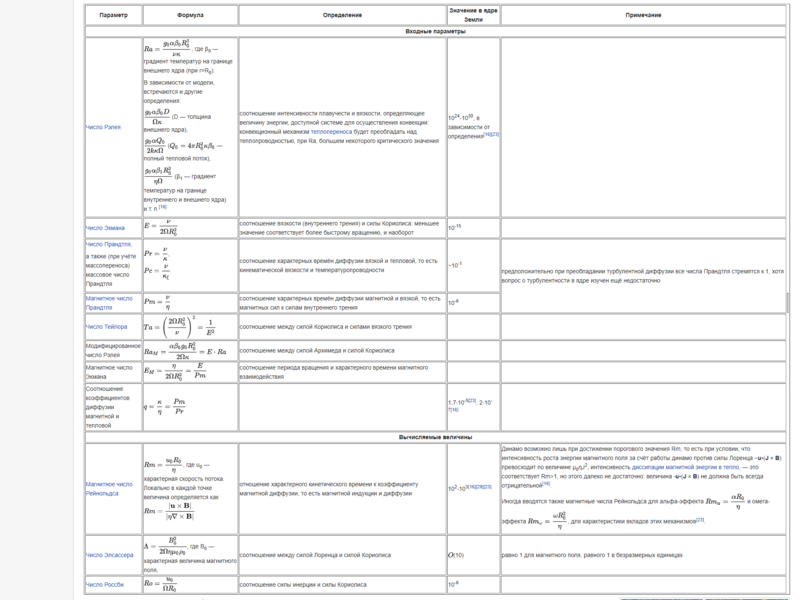Click the «Параметр» column header
Viewport: 800px width, 600px height.
pos(113,15)
